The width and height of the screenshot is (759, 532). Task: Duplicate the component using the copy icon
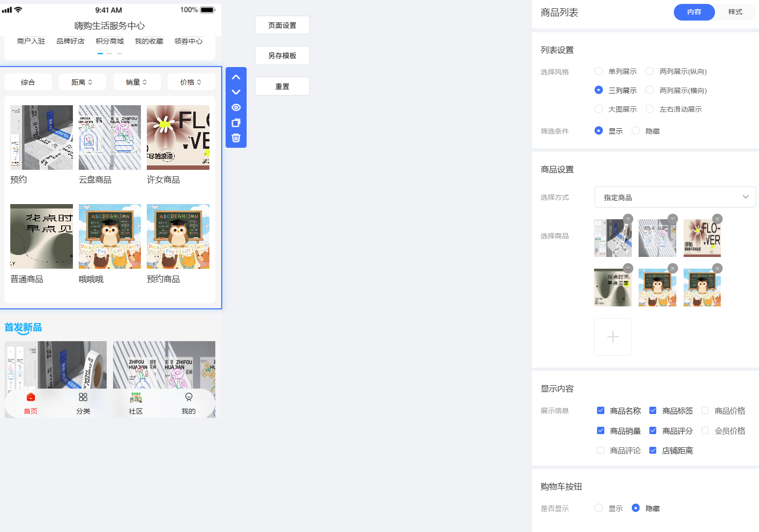pyautogui.click(x=236, y=123)
